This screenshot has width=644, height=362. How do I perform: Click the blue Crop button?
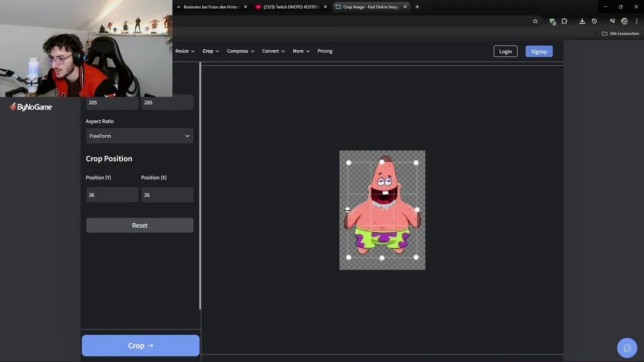tap(141, 346)
